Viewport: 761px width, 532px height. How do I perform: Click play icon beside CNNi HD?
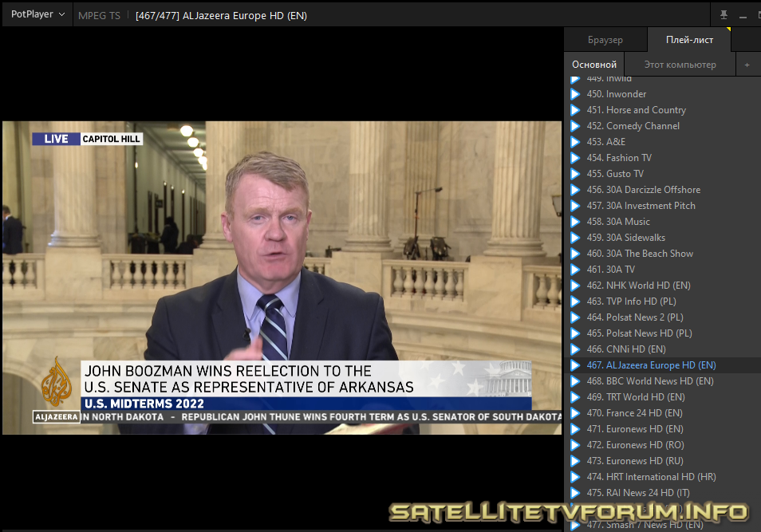[x=575, y=349]
